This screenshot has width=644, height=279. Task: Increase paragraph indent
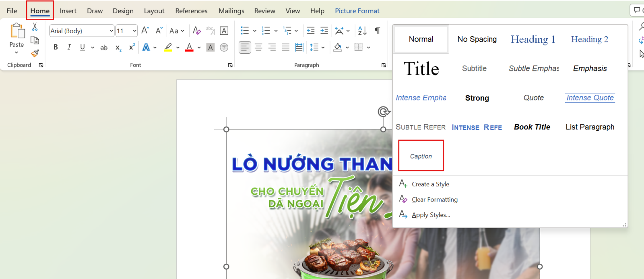click(x=324, y=31)
